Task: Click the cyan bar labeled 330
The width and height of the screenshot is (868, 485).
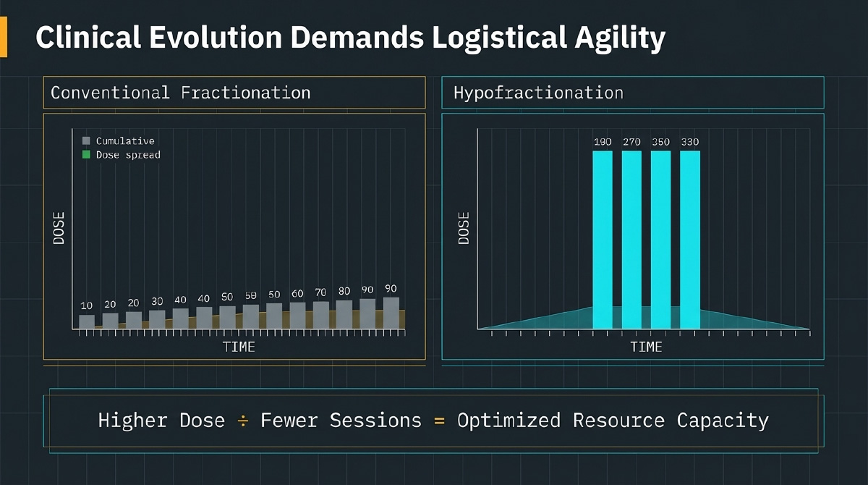Action: 690,239
